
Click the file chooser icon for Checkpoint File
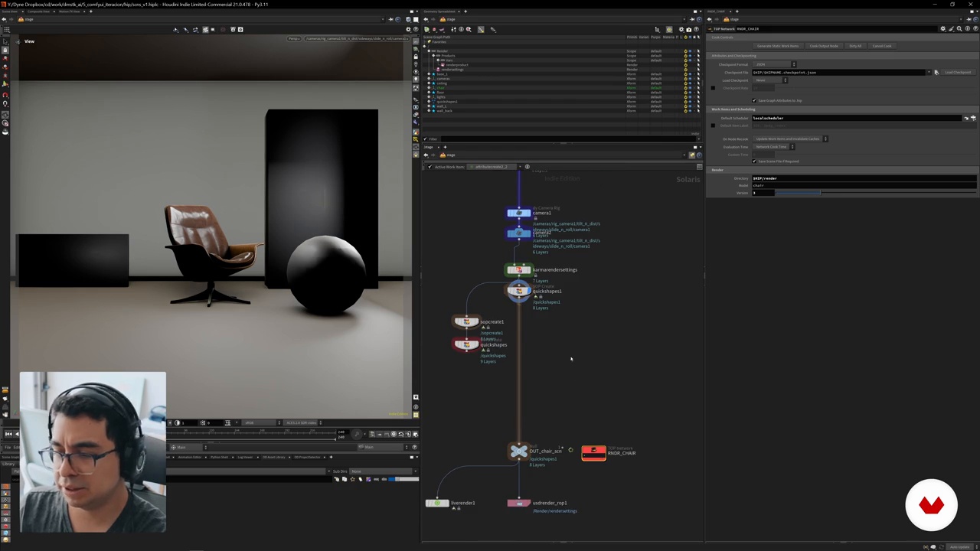(x=936, y=73)
